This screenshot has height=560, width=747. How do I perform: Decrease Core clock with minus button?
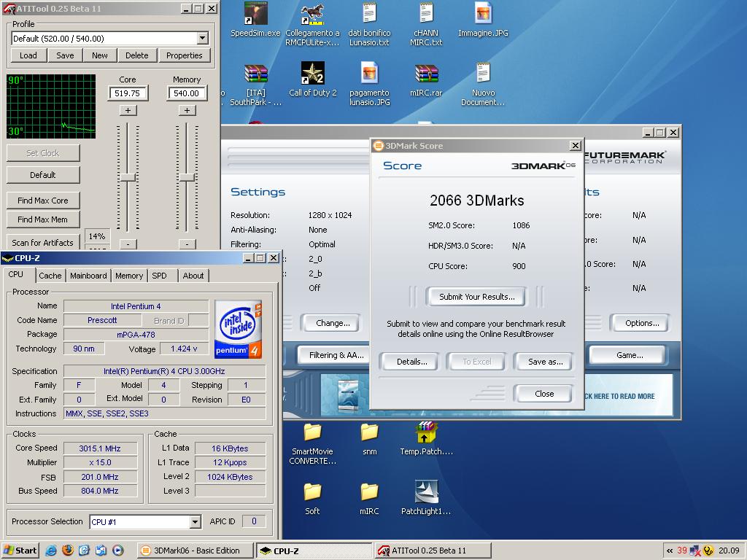click(128, 244)
